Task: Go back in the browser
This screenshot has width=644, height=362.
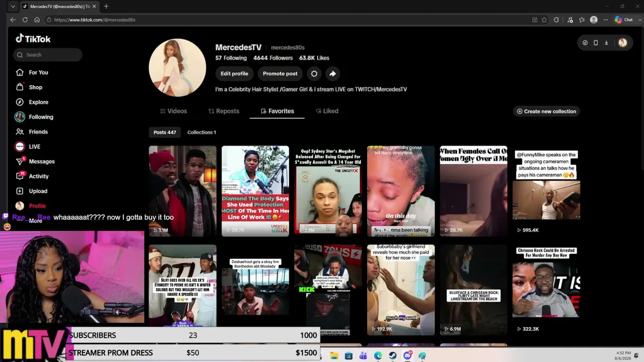Action: pyautogui.click(x=13, y=20)
